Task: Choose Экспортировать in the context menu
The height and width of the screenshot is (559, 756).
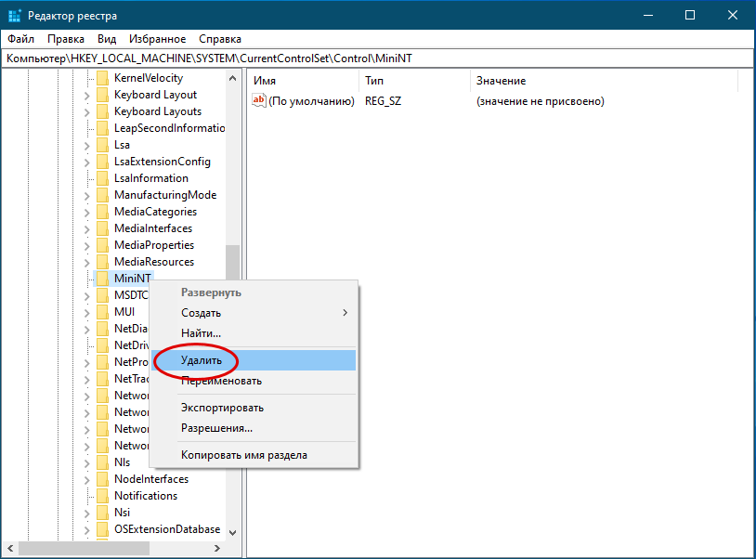Action: (254, 408)
